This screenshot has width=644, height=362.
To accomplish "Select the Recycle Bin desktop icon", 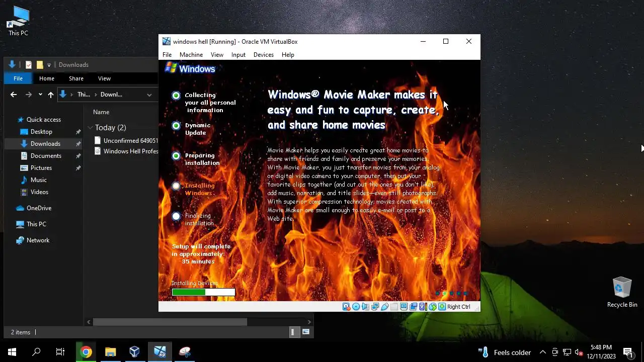I will click(622, 292).
